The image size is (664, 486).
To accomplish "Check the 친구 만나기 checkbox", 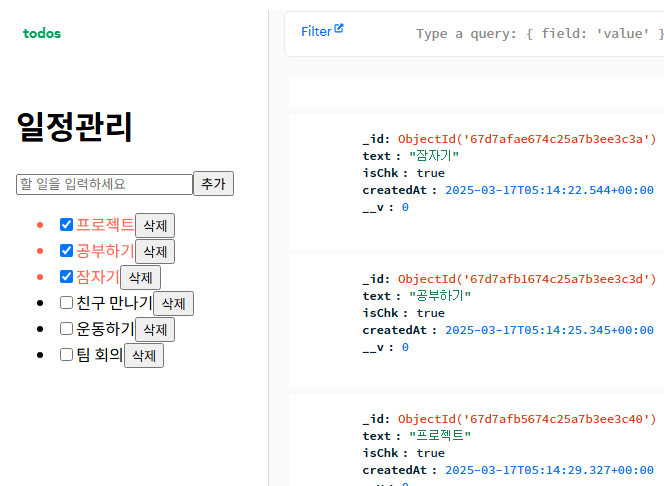I will [x=66, y=303].
